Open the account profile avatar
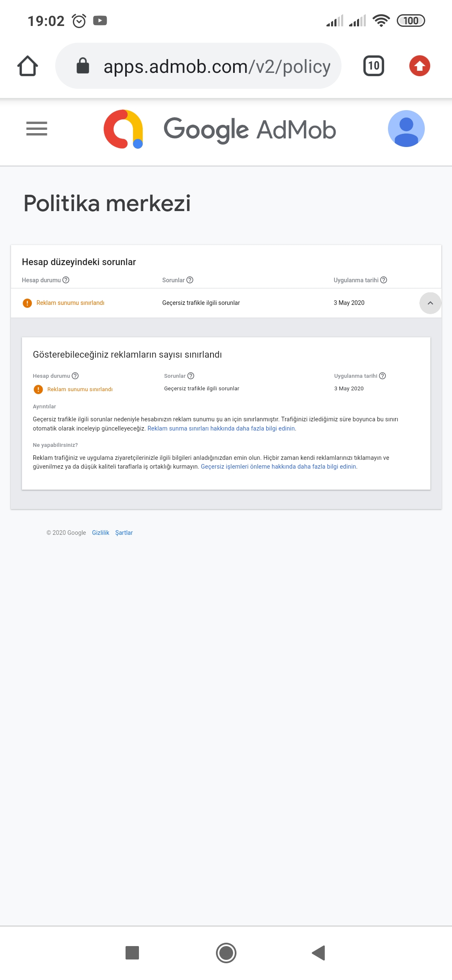The image size is (452, 980). pyautogui.click(x=406, y=129)
